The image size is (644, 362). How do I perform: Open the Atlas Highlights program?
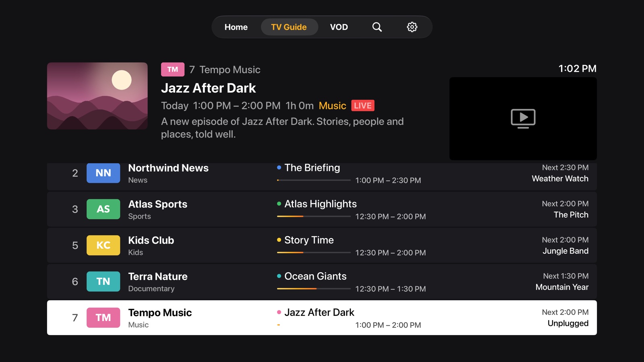click(320, 204)
